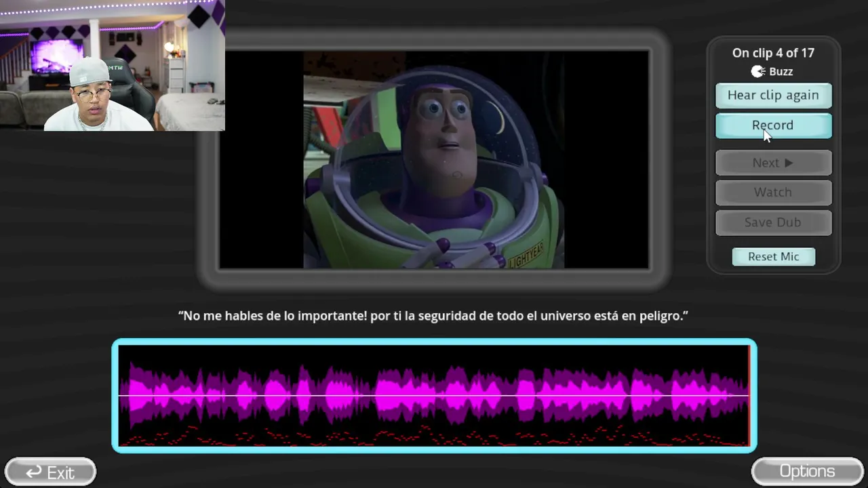Click the "Buzz" character name label
This screenshot has height=488, width=868.
tap(781, 72)
